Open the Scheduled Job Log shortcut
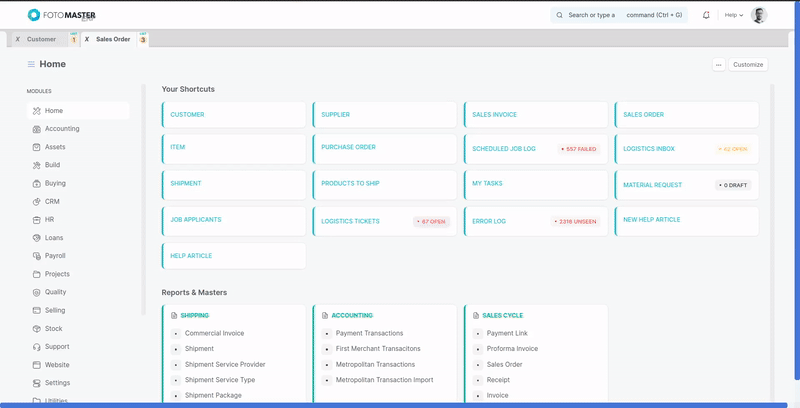Image resolution: width=800 pixels, height=408 pixels. (504, 148)
